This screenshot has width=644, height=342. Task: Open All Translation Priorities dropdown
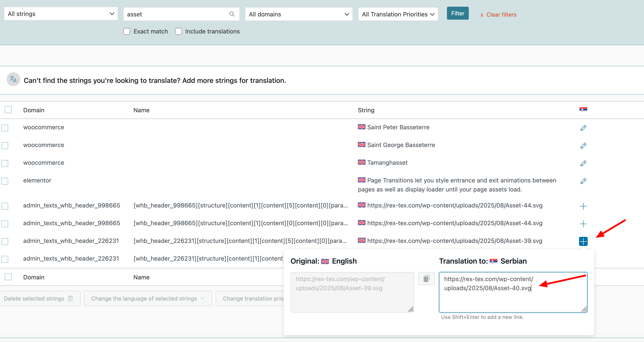[x=398, y=14]
